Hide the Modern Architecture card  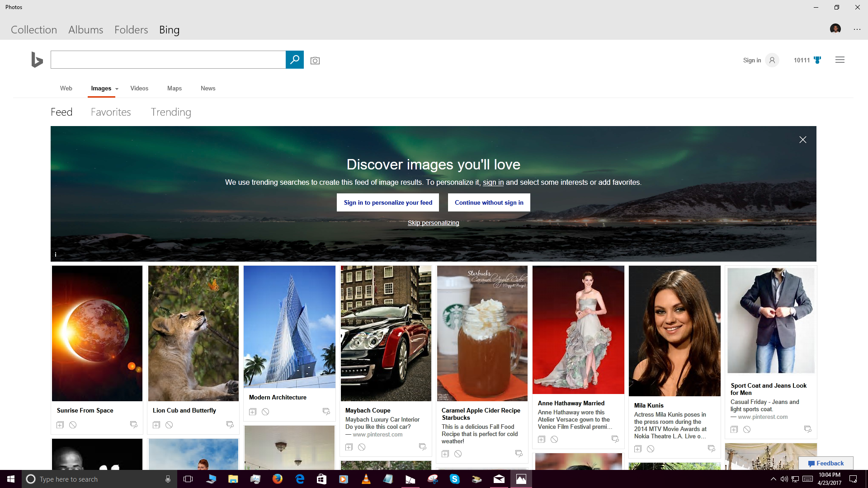265,412
